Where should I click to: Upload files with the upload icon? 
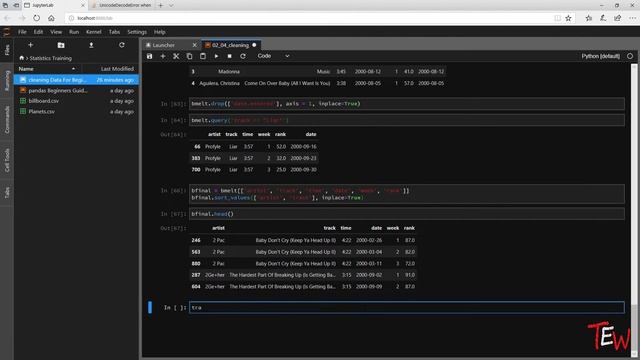[91, 45]
